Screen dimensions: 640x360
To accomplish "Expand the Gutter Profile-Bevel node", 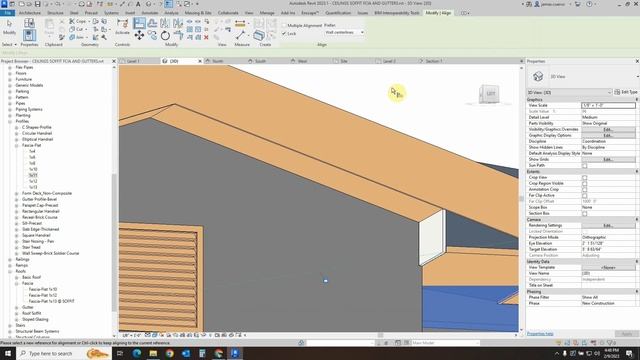I will click(x=17, y=199).
